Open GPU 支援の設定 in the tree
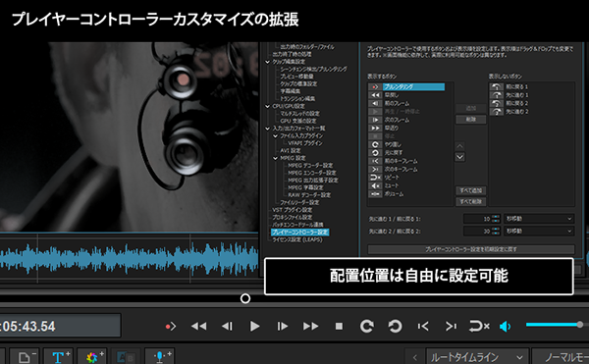 tap(298, 121)
